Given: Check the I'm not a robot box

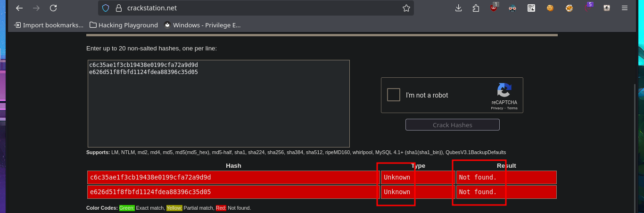Looking at the screenshot, I should [x=394, y=95].
